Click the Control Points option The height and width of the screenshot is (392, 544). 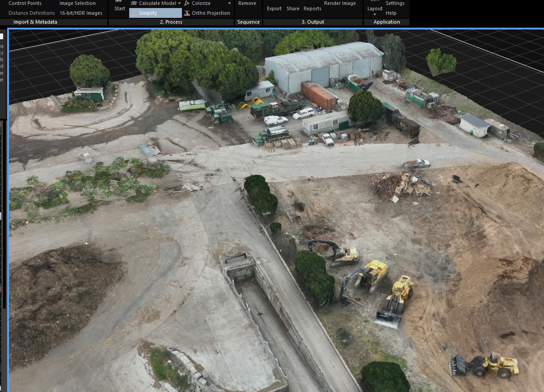25,3
